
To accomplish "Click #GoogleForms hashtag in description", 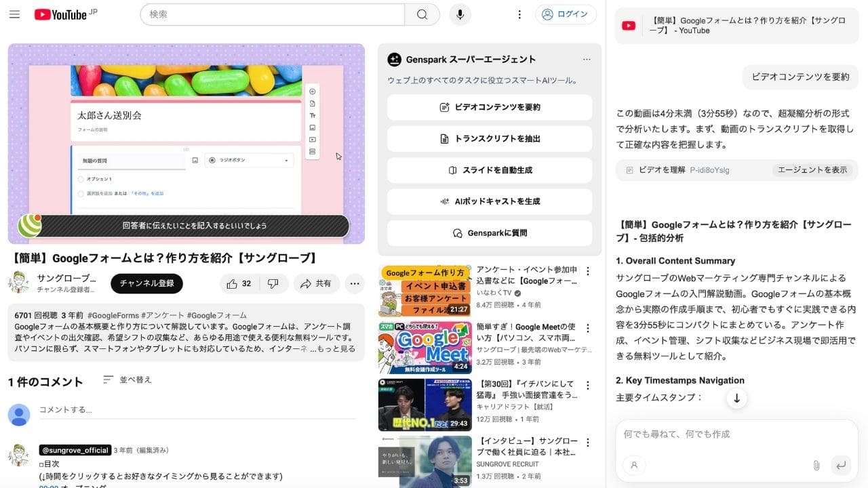I will click(112, 315).
